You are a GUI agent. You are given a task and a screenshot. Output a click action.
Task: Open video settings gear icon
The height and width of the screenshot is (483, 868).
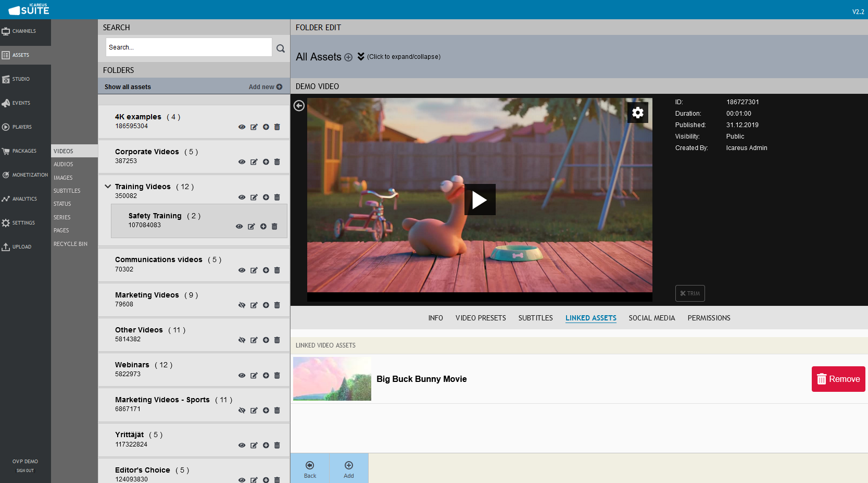[x=637, y=113]
